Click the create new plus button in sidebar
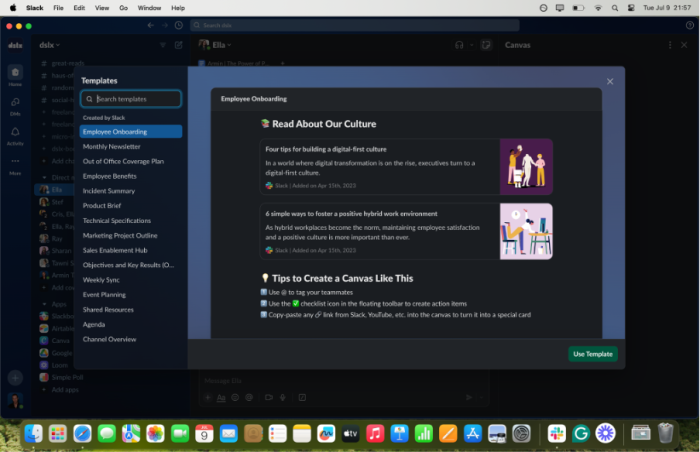The image size is (700, 452). 15,378
